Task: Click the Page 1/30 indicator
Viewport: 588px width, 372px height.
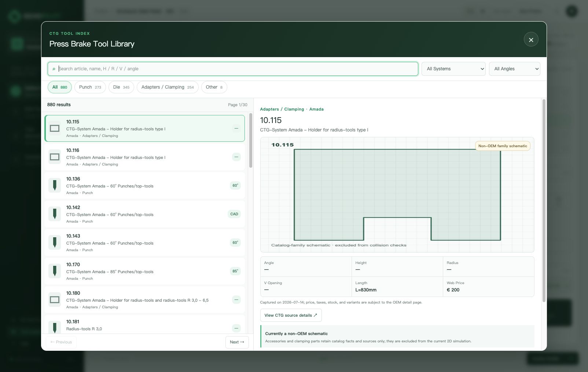Action: click(x=238, y=105)
